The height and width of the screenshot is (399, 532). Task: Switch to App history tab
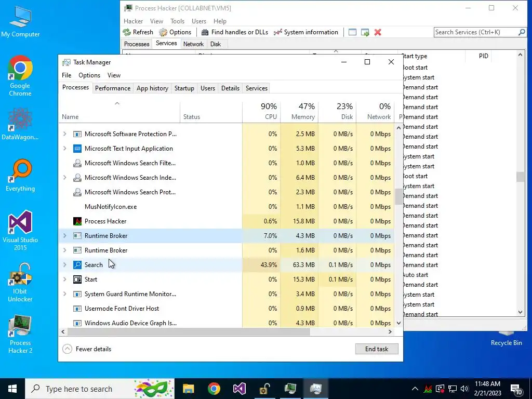[152, 88]
